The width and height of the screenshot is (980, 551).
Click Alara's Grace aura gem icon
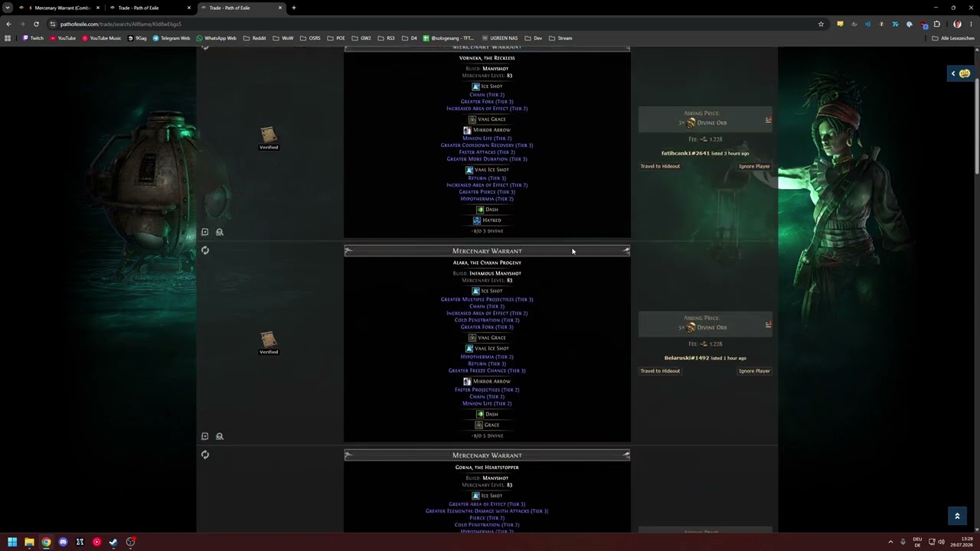tap(479, 425)
